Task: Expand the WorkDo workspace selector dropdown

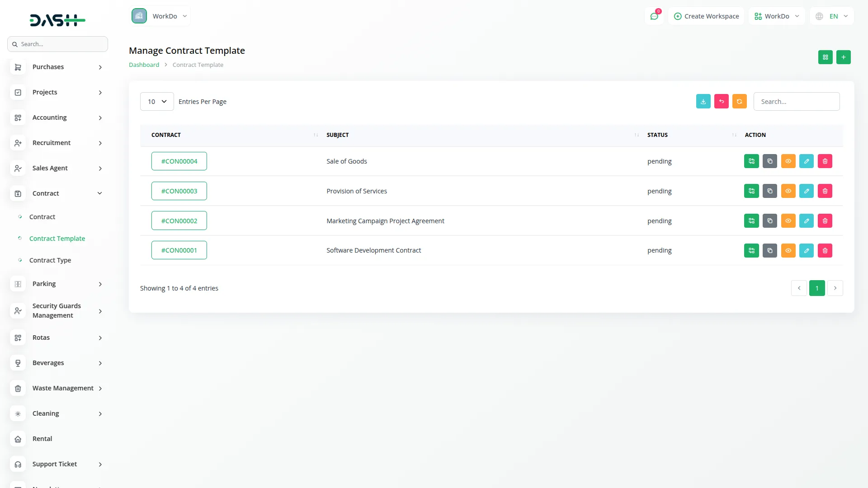Action: tap(776, 16)
